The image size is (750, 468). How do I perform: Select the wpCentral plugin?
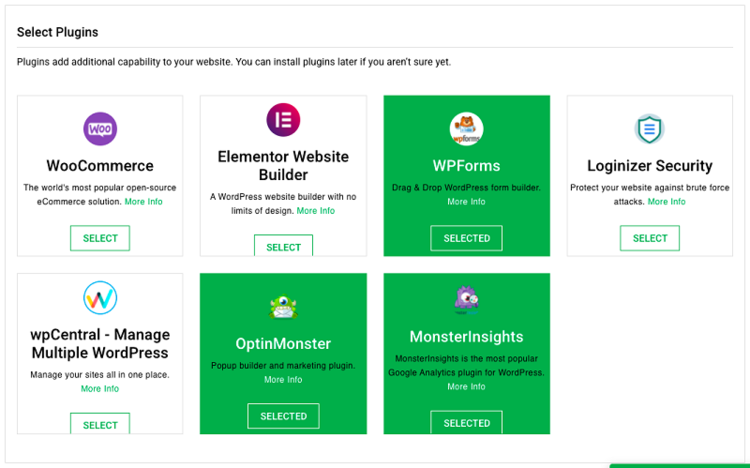coord(100,424)
